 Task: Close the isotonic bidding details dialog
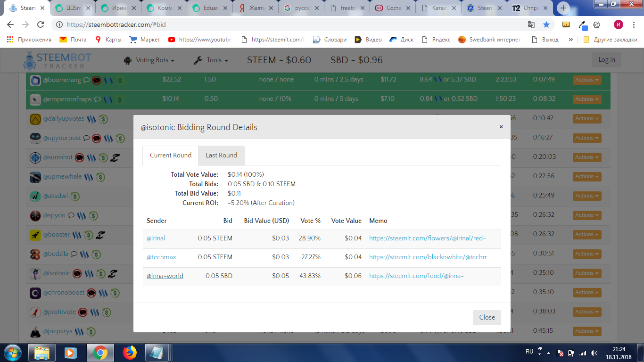point(487,317)
